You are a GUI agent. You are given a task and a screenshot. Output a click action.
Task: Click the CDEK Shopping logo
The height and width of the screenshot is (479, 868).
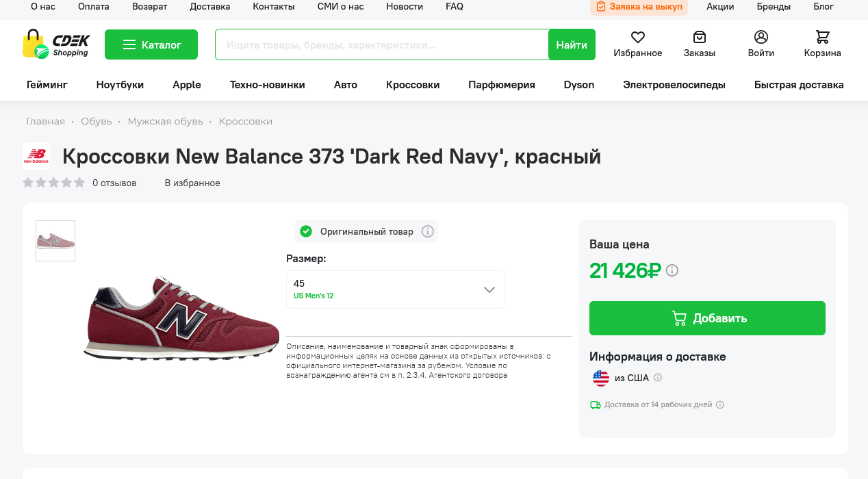tap(56, 44)
